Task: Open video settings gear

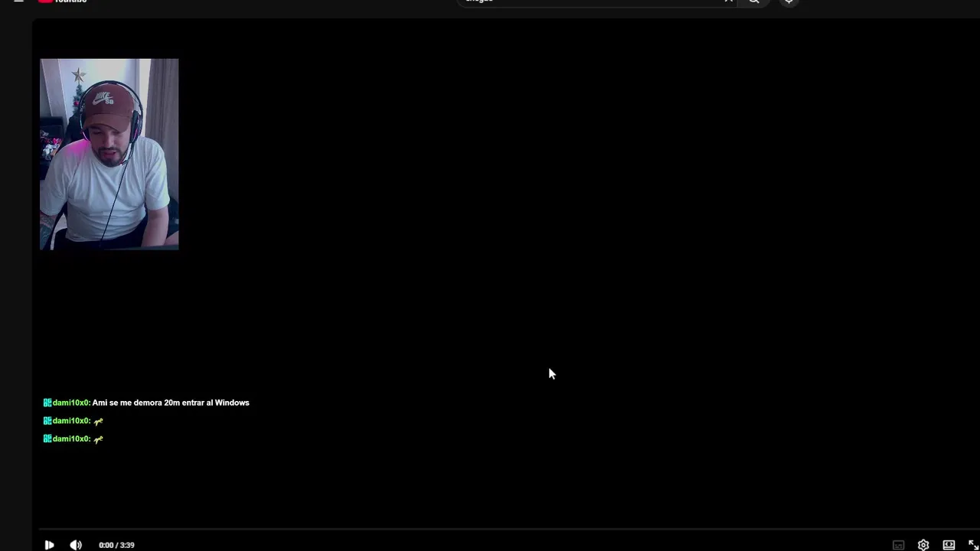Action: (923, 545)
